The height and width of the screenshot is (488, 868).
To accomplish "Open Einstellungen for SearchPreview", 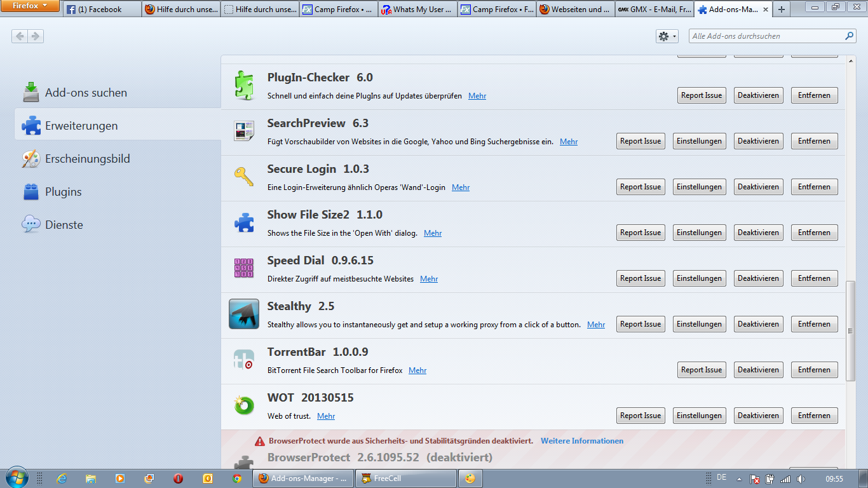I will point(699,141).
